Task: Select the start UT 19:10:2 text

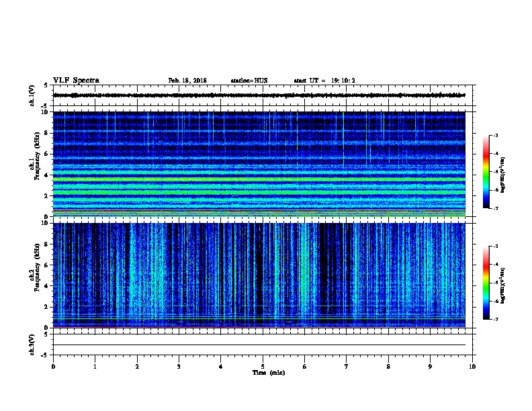Action: 324,81
